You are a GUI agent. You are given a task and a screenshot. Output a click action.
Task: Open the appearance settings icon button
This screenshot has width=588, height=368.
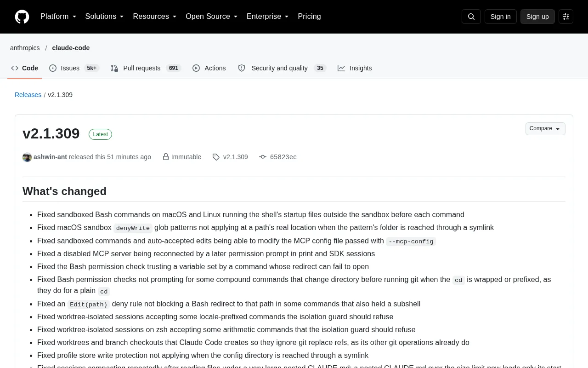[566, 17]
